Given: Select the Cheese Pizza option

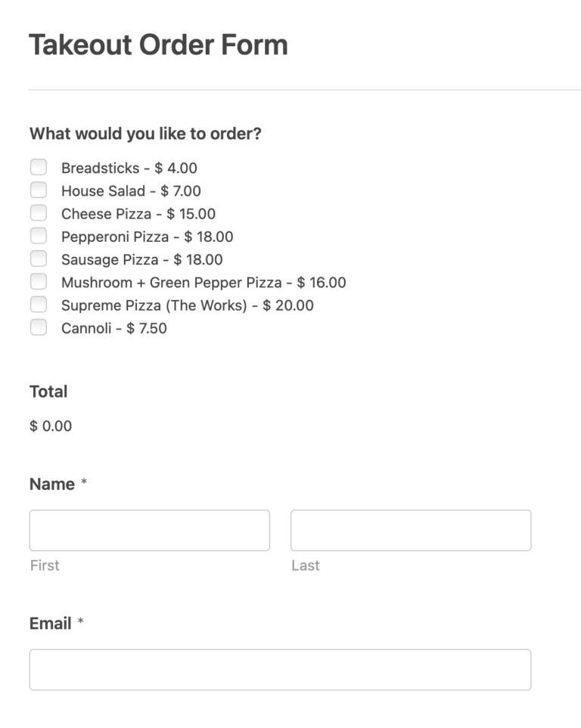Looking at the screenshot, I should point(39,212).
